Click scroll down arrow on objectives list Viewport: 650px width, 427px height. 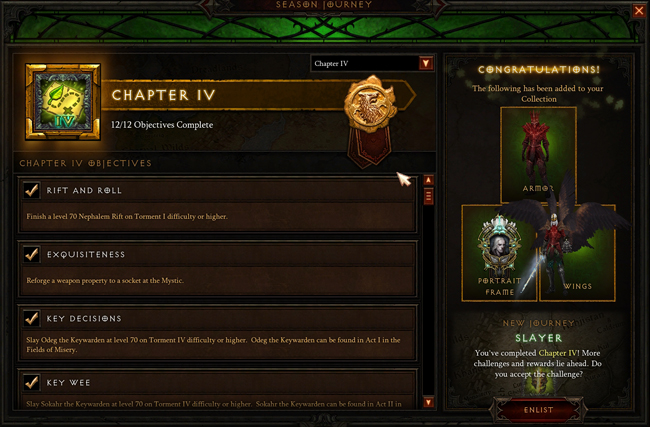(x=429, y=402)
